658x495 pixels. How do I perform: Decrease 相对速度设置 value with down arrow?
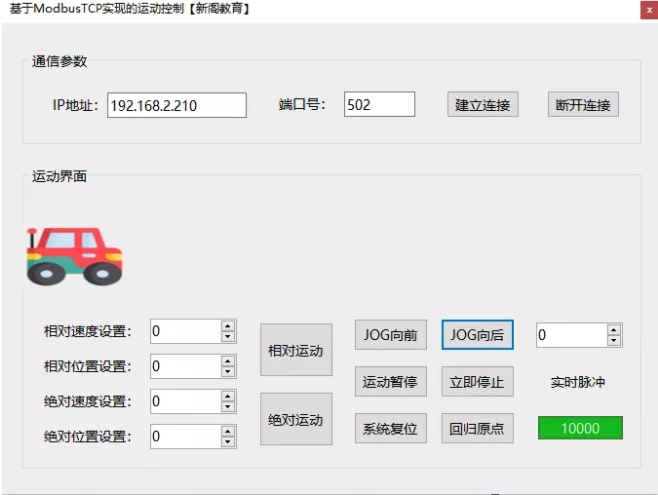tap(227, 336)
